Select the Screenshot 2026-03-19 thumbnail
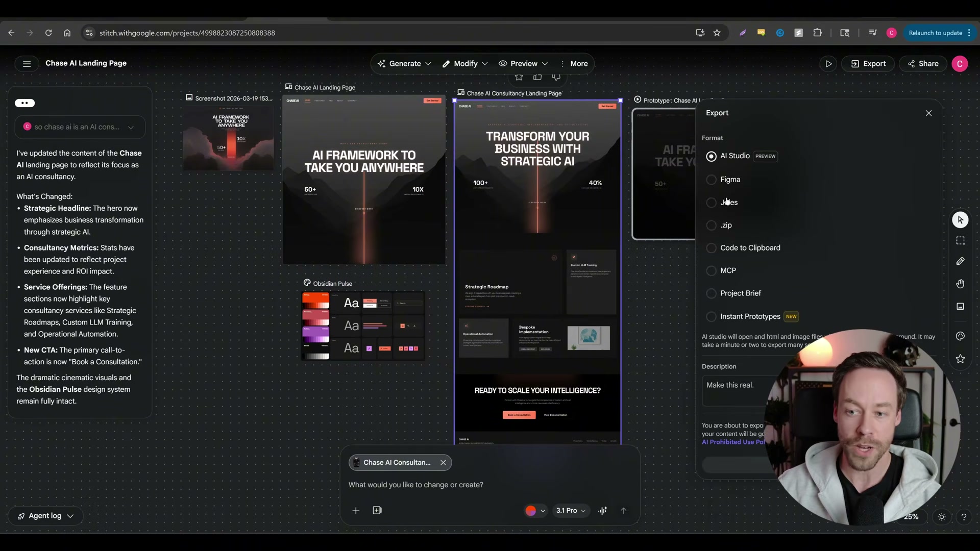980x551 pixels. point(229,138)
